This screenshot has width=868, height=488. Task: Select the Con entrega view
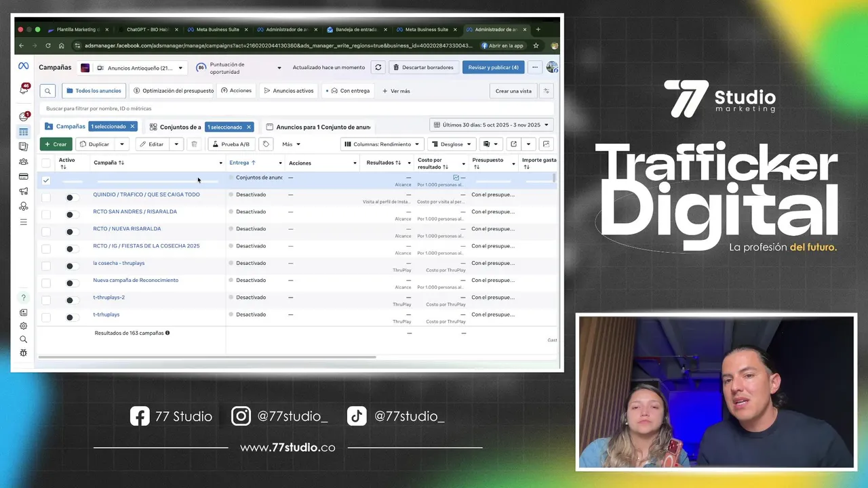tap(349, 91)
